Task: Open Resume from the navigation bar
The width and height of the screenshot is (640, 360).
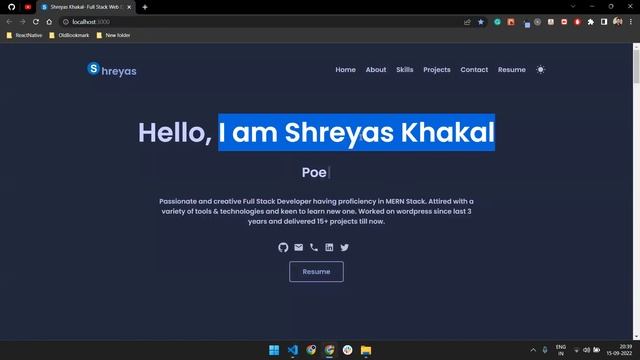Action: point(511,70)
